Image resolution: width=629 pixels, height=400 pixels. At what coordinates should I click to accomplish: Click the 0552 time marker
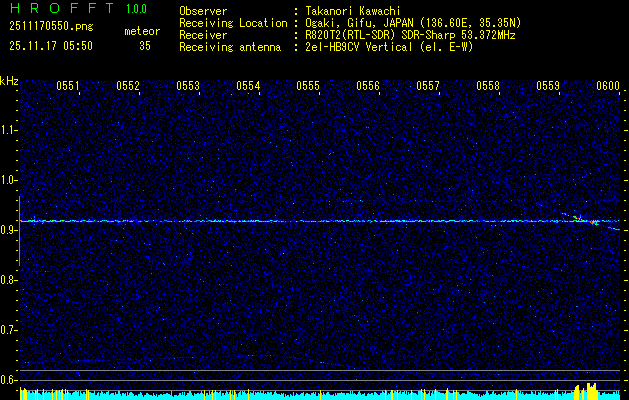(x=128, y=86)
